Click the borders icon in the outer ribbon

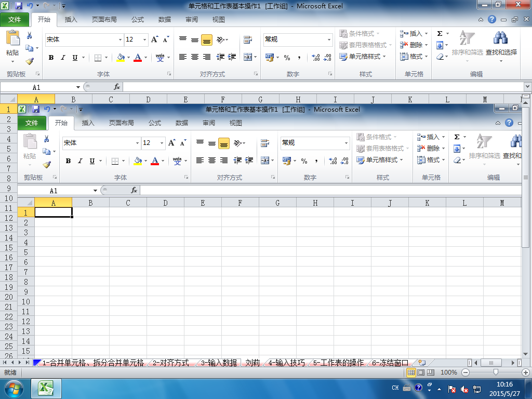[x=98, y=58]
